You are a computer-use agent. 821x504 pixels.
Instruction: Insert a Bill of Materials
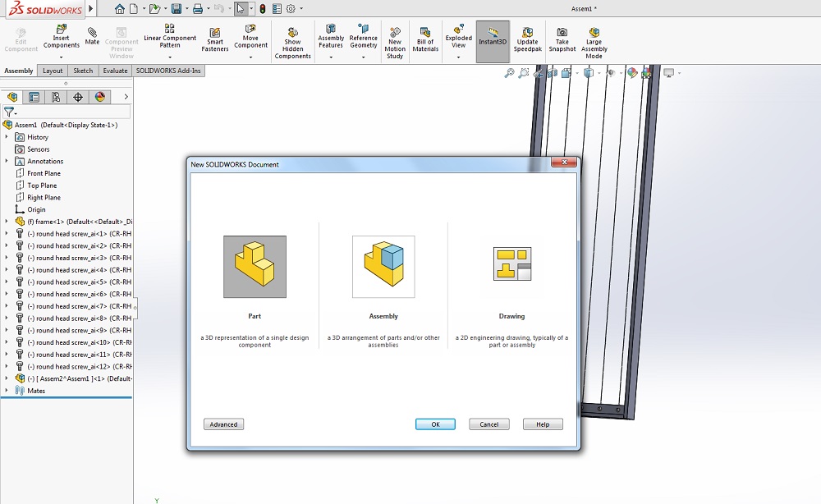click(x=425, y=39)
